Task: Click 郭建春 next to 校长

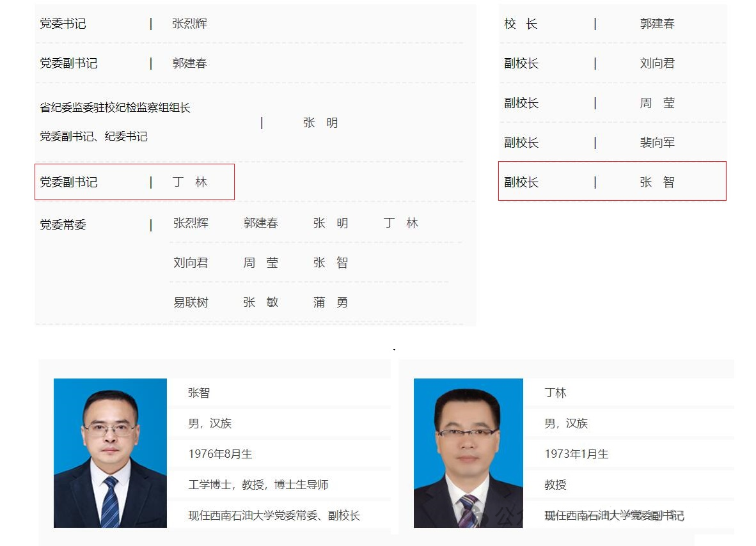Action: (656, 24)
